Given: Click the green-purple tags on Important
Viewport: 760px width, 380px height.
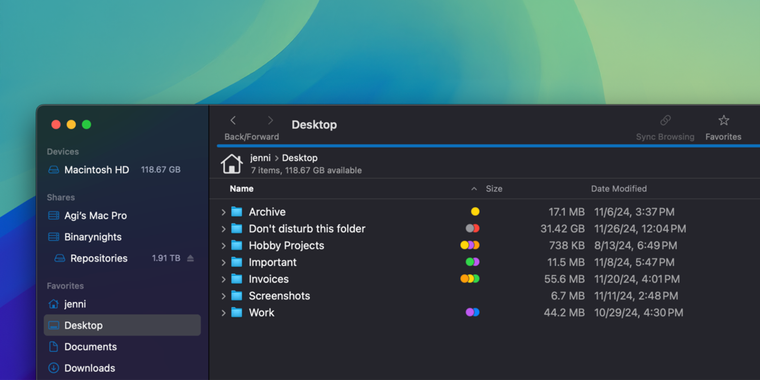Looking at the screenshot, I should 473,262.
